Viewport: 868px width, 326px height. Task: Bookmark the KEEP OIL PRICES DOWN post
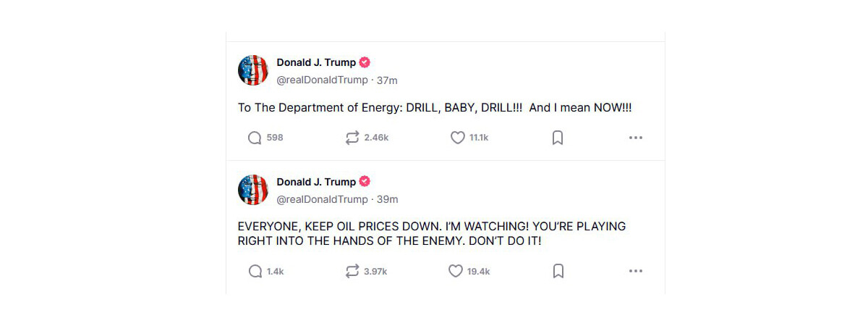pyautogui.click(x=558, y=271)
